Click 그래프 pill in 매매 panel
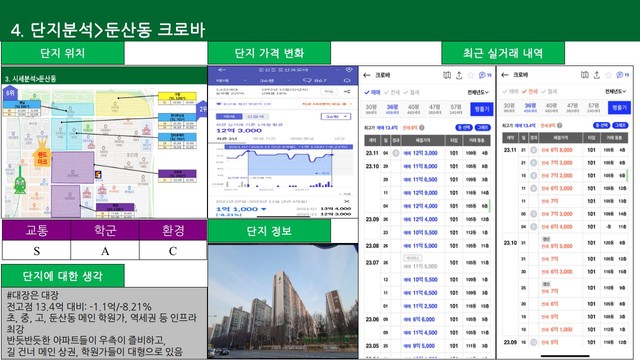Screen dimensions: 640x360 (482, 128)
